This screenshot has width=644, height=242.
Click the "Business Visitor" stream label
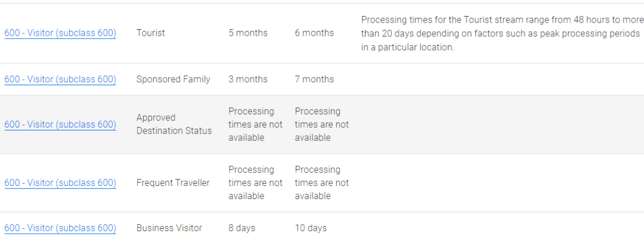click(169, 228)
